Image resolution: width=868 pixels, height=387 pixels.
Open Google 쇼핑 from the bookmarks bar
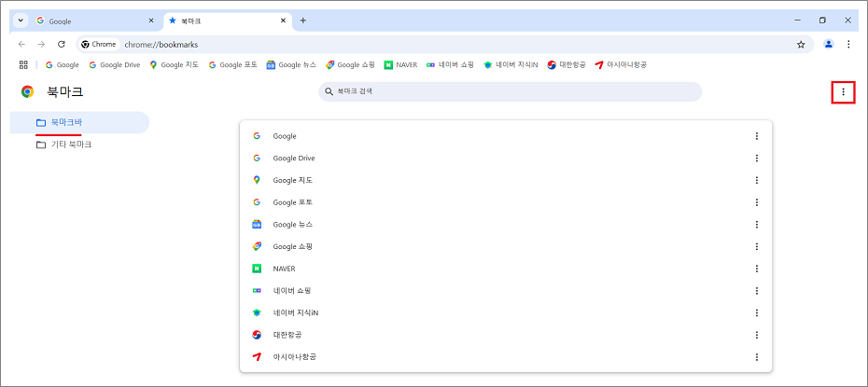click(x=350, y=64)
